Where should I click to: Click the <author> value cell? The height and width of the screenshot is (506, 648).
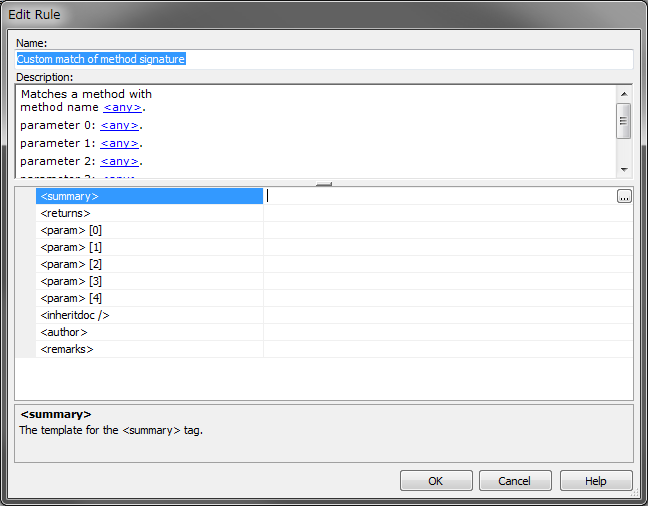[x=448, y=332]
